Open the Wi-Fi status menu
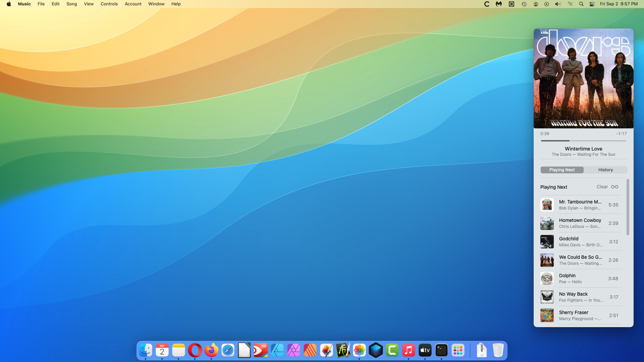The image size is (644, 362). pos(570,4)
